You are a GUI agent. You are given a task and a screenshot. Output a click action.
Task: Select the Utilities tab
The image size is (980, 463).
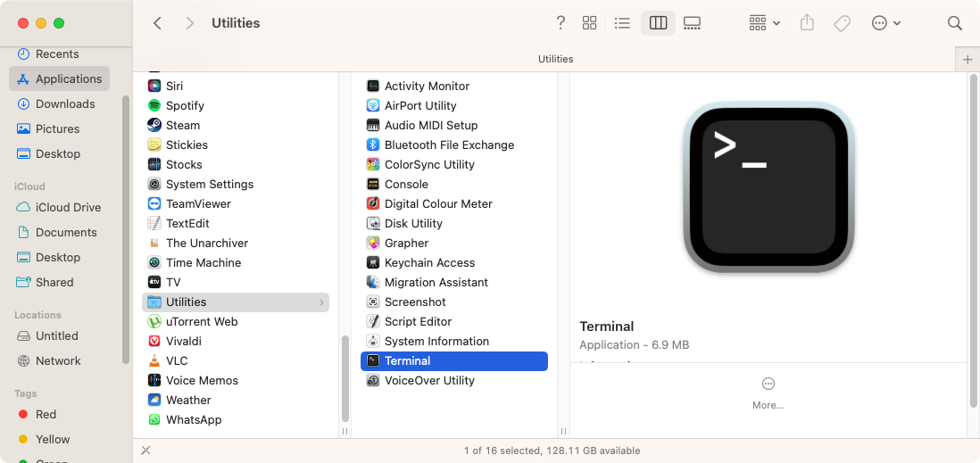pyautogui.click(x=556, y=59)
